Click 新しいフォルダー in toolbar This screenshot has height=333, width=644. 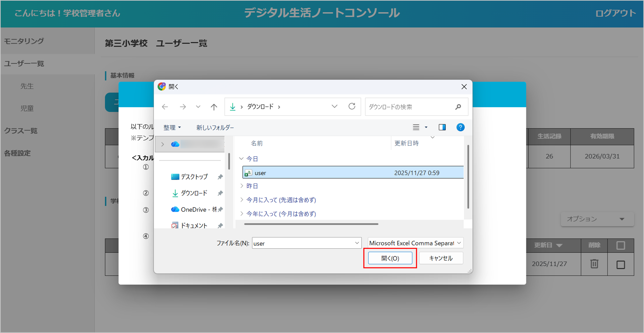click(x=215, y=128)
